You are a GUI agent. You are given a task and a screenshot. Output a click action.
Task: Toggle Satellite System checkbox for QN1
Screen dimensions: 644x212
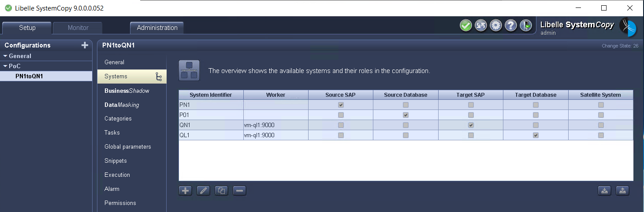pyautogui.click(x=601, y=125)
